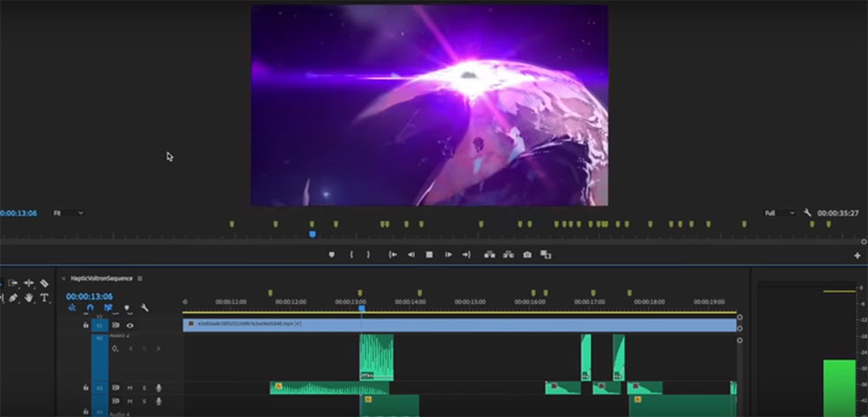The height and width of the screenshot is (417, 868).
Task: Open HapticVoltronSequence panel menu
Action: [140, 279]
